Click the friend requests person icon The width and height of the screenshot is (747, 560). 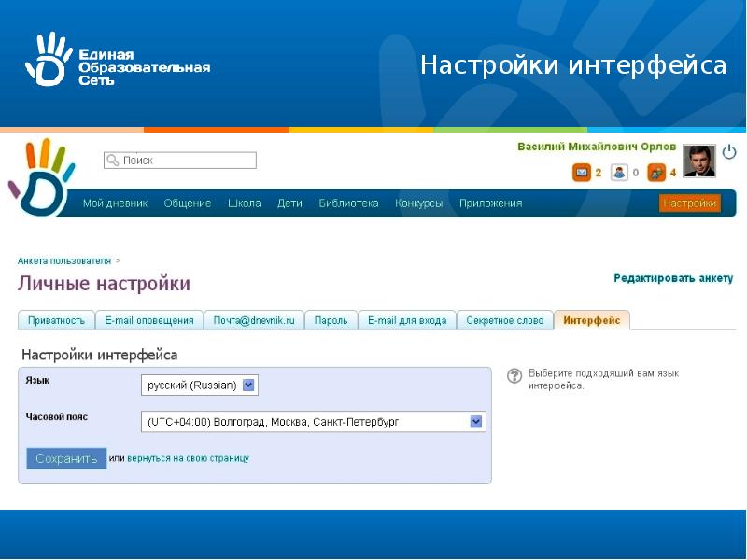click(x=619, y=173)
